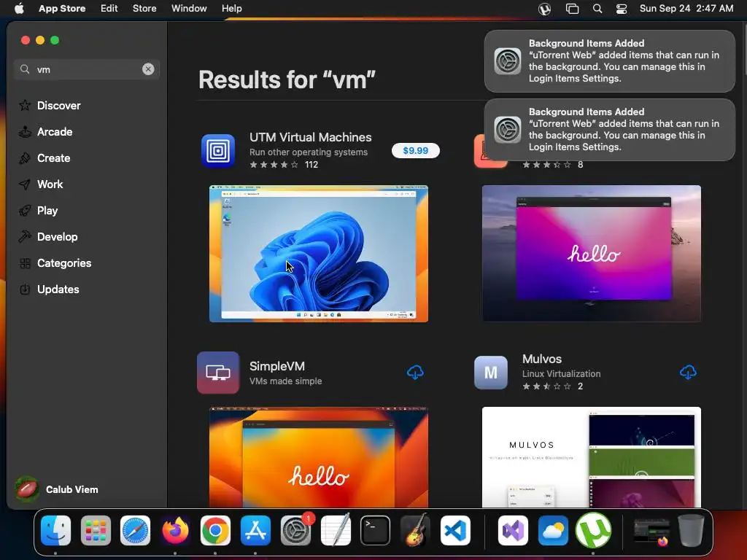
Task: Open the SimpleVM app icon
Action: click(x=218, y=373)
